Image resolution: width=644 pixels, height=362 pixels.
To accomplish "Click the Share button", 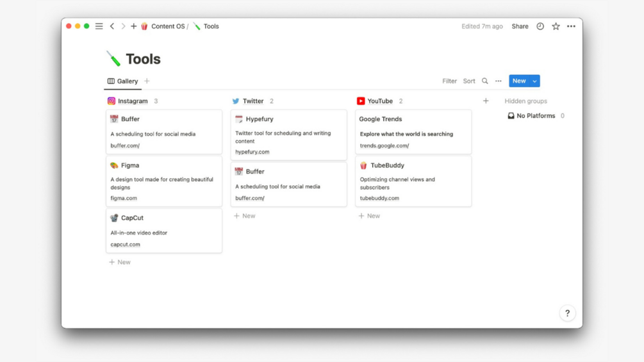I will click(x=520, y=26).
